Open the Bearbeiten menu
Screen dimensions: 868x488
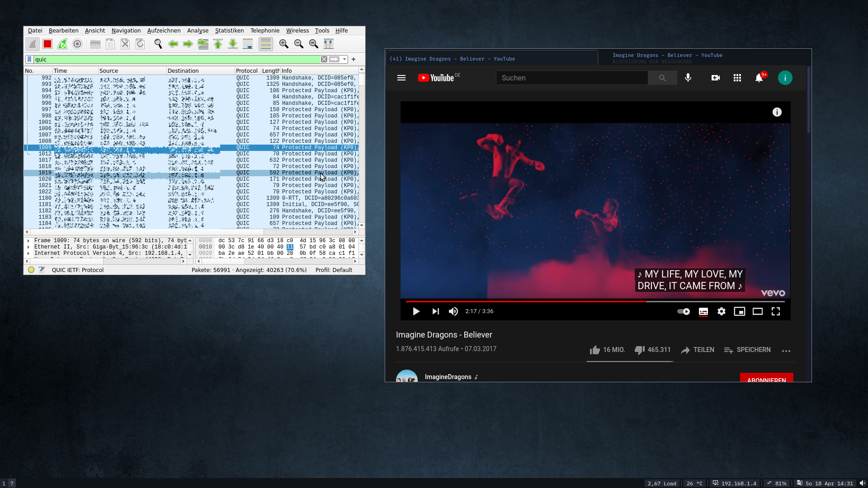(63, 30)
